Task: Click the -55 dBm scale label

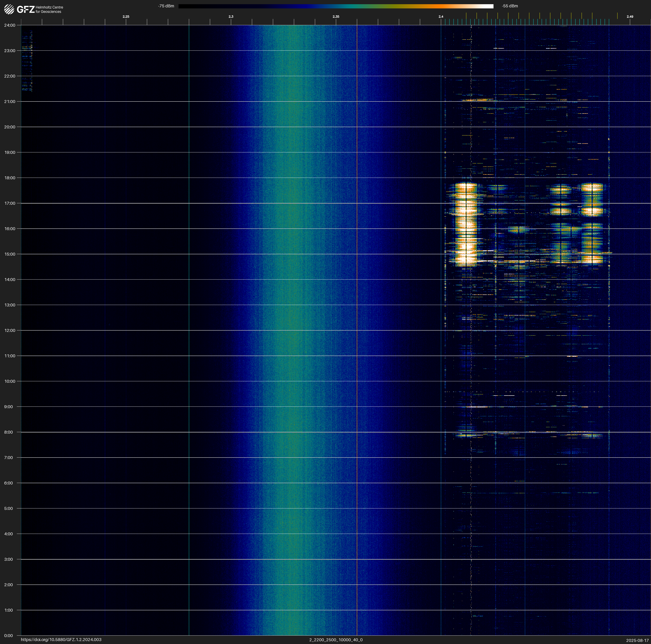Action: click(510, 6)
